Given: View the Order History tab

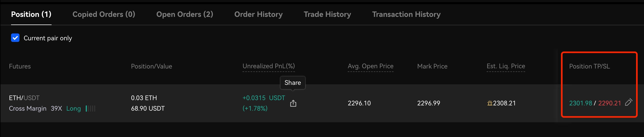Looking at the screenshot, I should pyautogui.click(x=258, y=14).
